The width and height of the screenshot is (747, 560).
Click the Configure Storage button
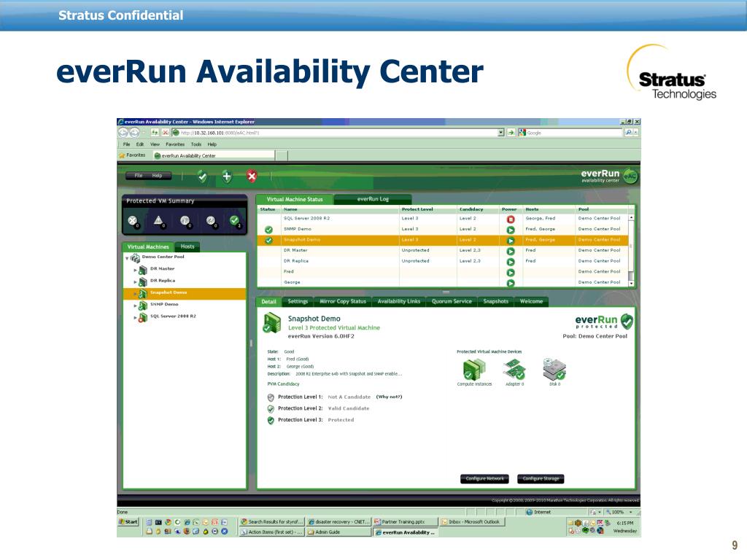tap(541, 478)
